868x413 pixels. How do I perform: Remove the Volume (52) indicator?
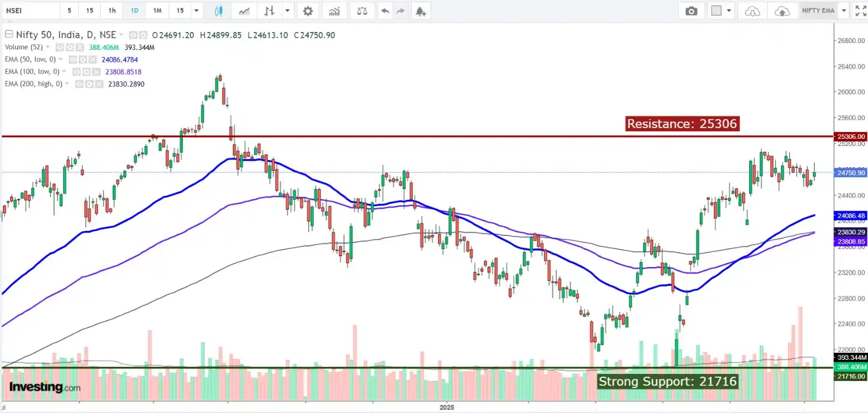(x=80, y=48)
